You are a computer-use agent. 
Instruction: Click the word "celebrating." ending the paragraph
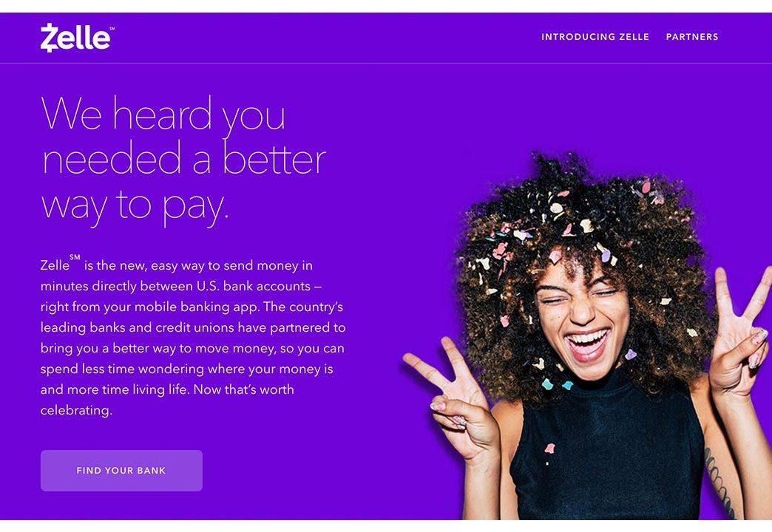pos(76,410)
